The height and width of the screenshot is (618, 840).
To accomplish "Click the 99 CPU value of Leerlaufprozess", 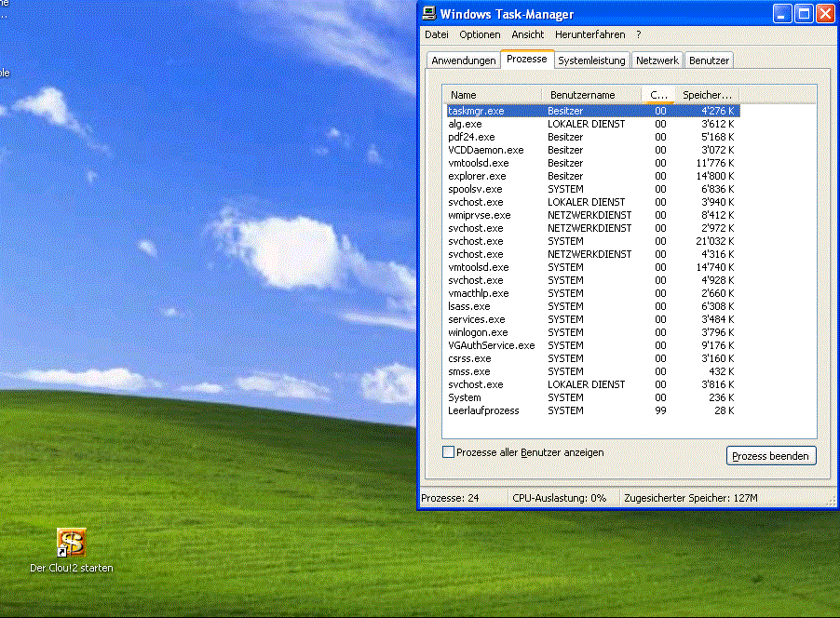I will (660, 410).
